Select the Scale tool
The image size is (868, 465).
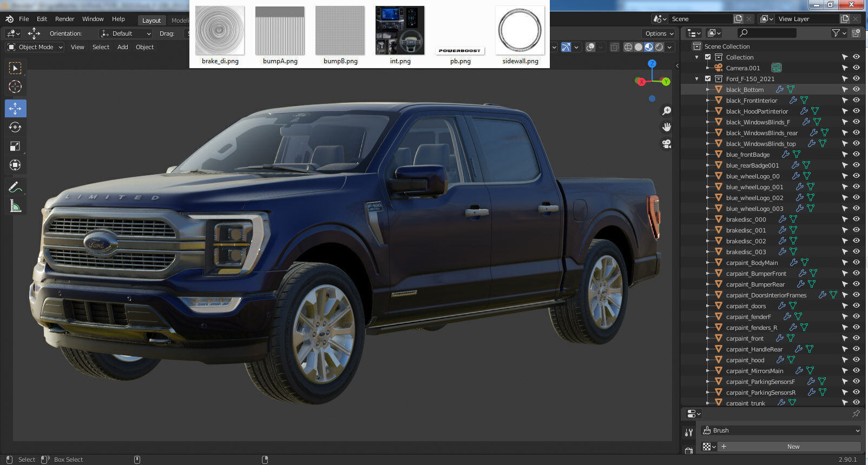coord(15,146)
